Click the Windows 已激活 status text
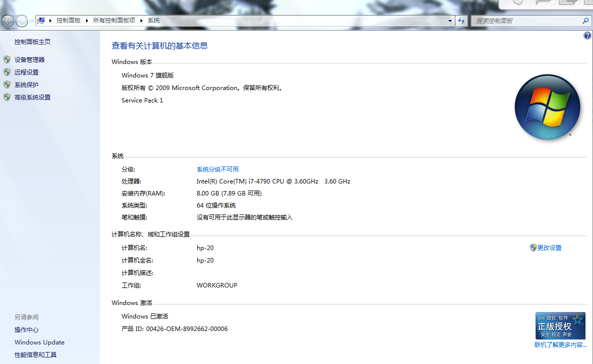This screenshot has width=593, height=364. tap(145, 316)
